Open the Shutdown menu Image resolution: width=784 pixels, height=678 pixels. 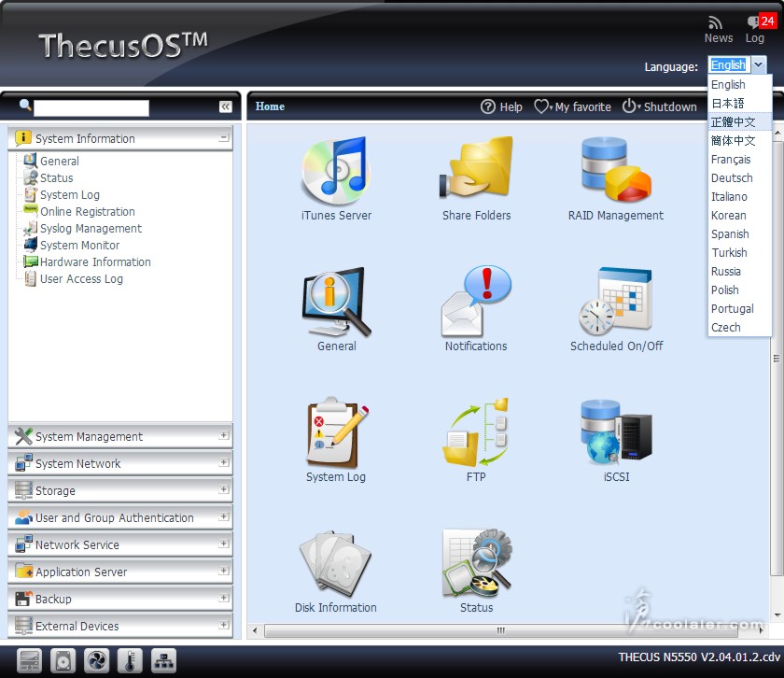click(x=660, y=106)
